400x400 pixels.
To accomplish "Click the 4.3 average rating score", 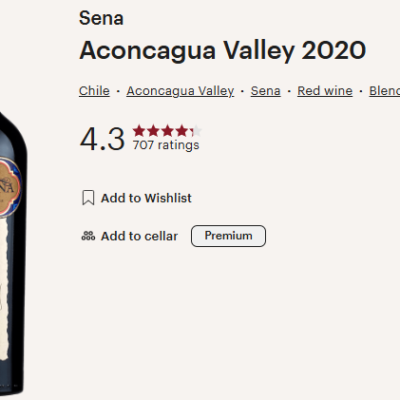I will 103,139.
